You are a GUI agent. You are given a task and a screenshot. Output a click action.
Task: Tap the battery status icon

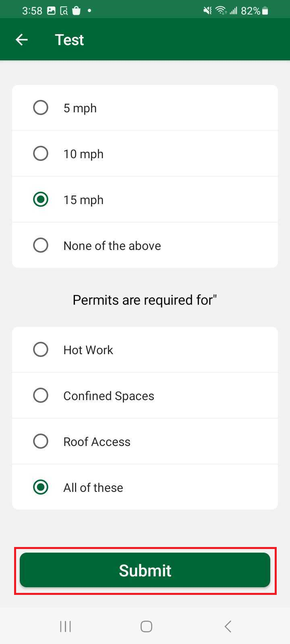tap(265, 11)
